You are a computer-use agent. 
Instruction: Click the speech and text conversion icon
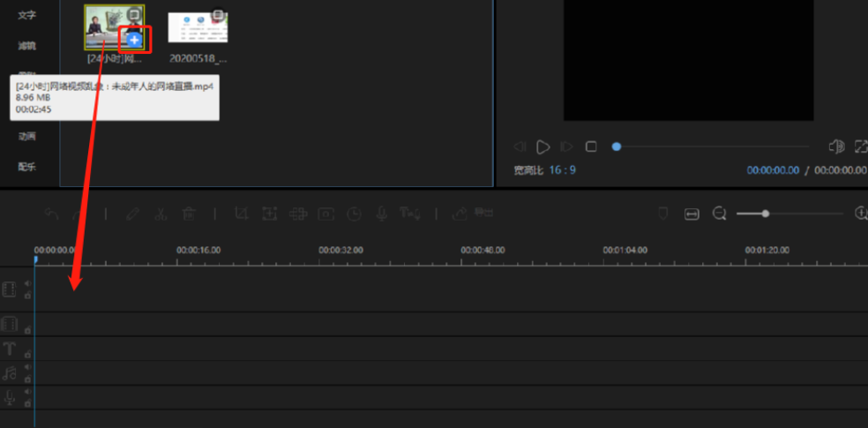coord(410,214)
